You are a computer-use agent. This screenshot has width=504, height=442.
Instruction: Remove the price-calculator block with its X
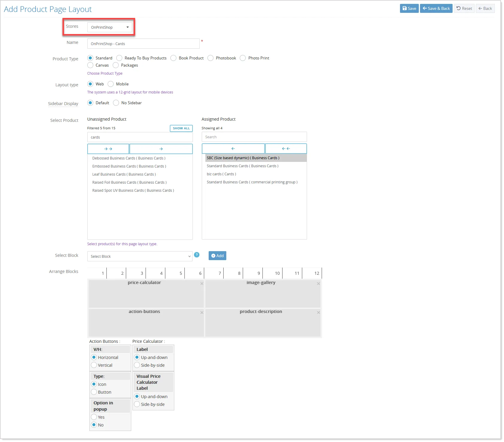202,283
